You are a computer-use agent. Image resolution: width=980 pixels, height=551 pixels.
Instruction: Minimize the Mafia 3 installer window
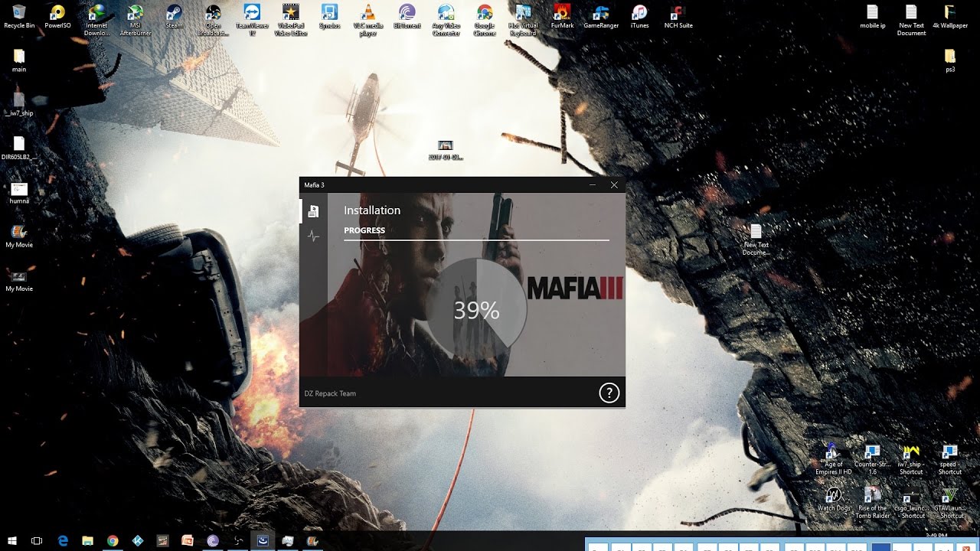[x=593, y=185]
